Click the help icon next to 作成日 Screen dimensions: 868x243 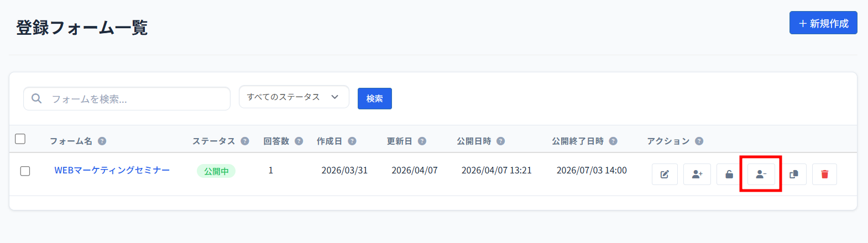click(352, 141)
